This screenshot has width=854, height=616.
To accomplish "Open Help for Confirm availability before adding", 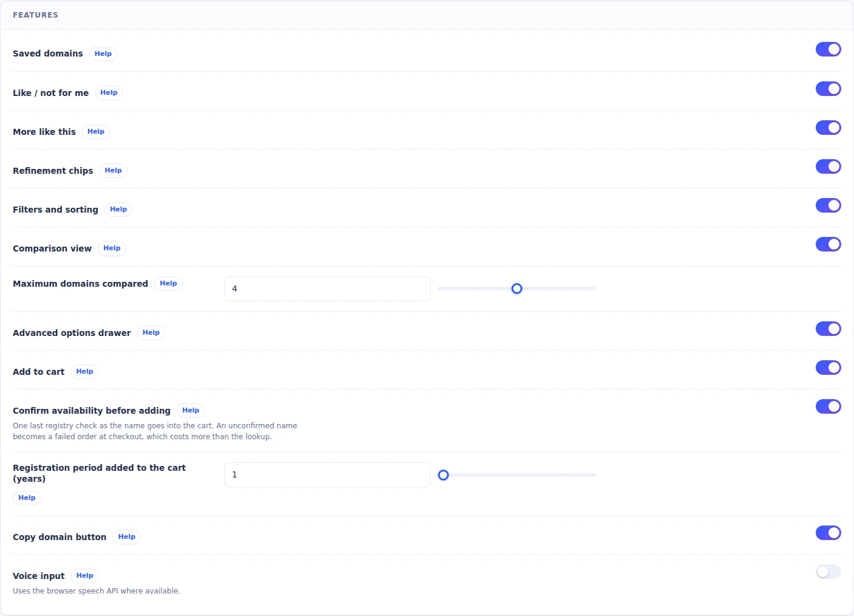I will tap(191, 410).
